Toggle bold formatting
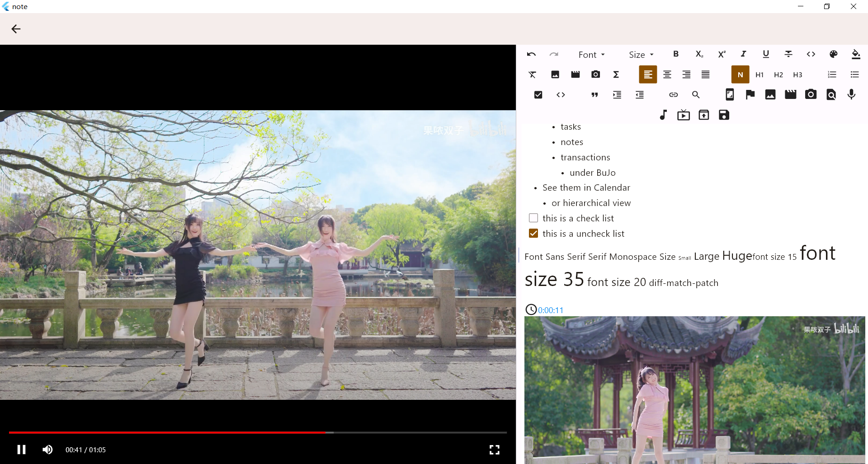The image size is (868, 464). (x=676, y=54)
